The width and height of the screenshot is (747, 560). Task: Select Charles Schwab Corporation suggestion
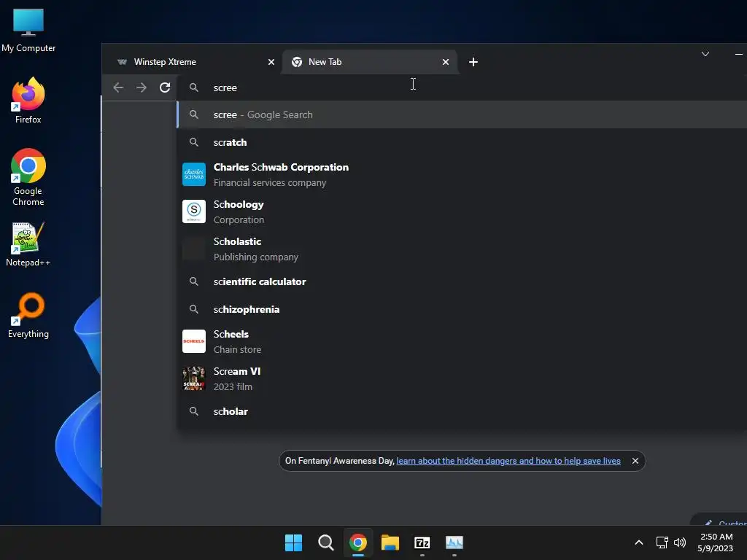tap(462, 175)
